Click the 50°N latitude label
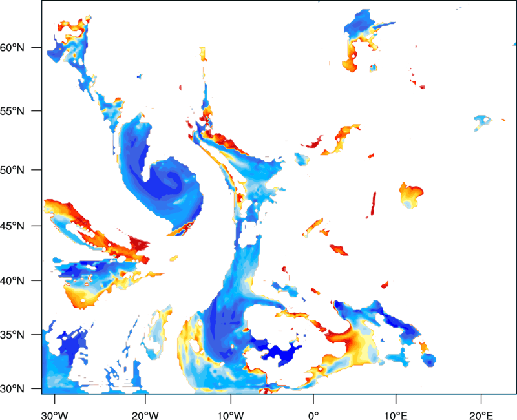Viewport: 517px width, 420px height. tap(12, 170)
